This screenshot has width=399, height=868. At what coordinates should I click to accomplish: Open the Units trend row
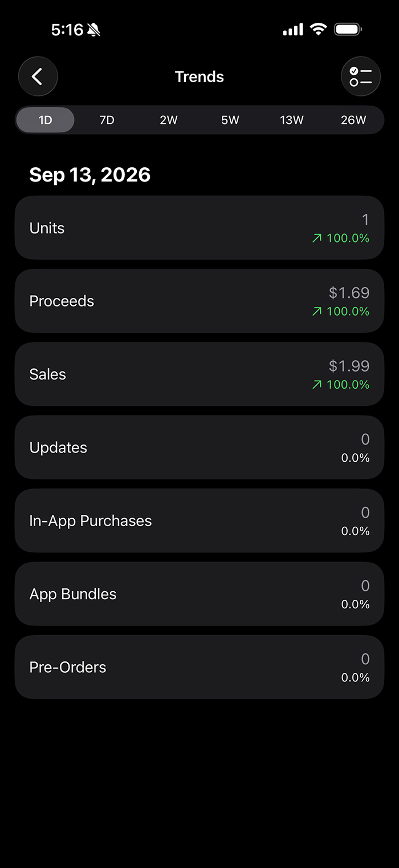199,228
